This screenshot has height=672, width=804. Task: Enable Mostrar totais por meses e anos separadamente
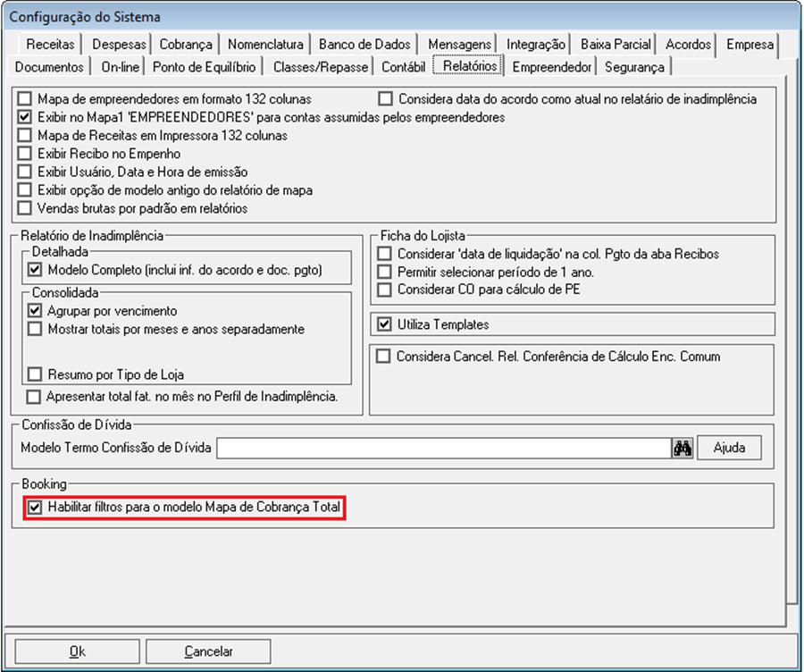click(35, 329)
